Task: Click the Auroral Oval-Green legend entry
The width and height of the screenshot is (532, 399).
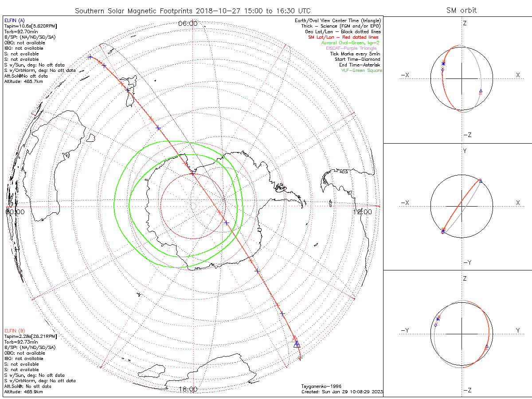Action: (350, 43)
